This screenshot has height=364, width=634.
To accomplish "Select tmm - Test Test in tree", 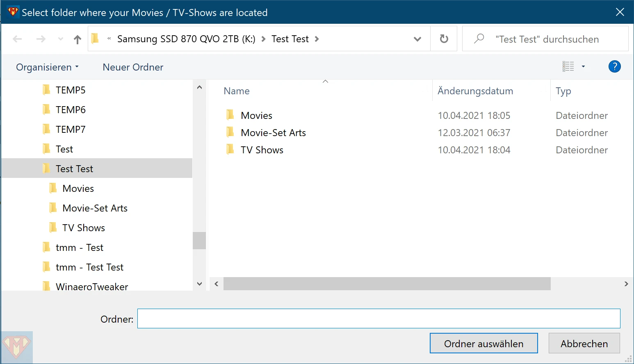I will (89, 267).
